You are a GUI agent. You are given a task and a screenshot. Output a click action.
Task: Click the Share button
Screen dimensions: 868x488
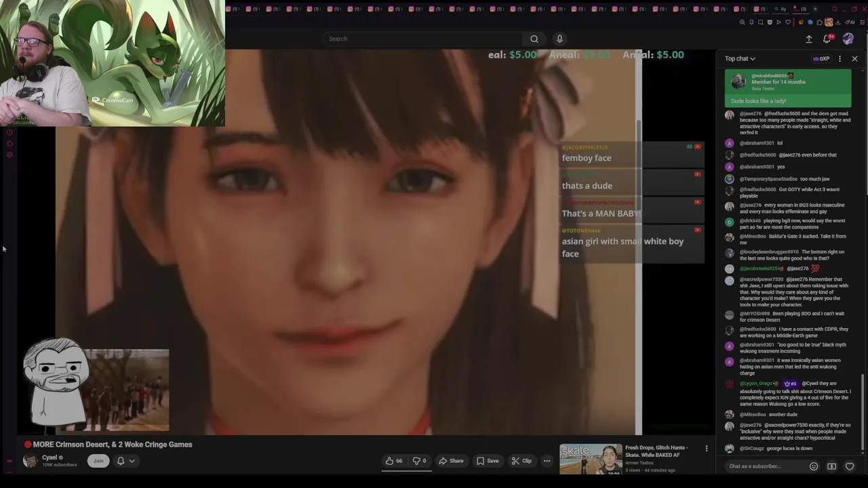pos(451,461)
